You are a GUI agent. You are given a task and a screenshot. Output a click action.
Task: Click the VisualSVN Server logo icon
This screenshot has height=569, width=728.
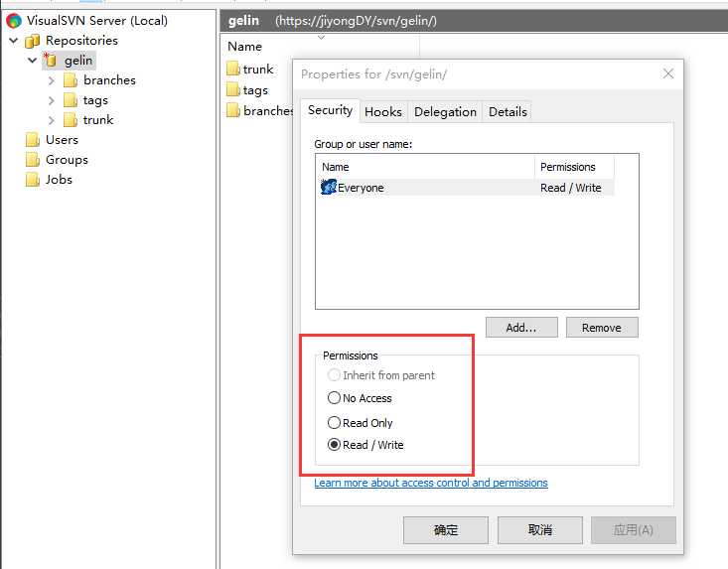click(14, 21)
